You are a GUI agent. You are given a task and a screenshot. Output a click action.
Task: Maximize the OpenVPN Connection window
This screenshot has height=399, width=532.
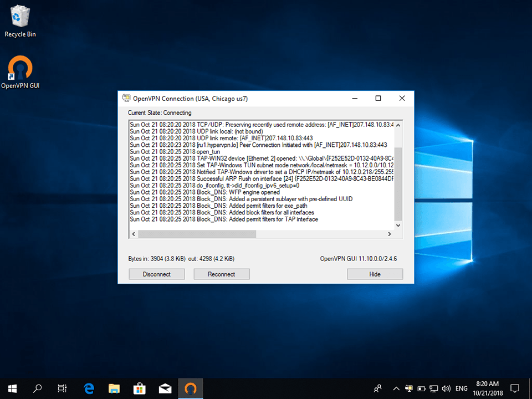pyautogui.click(x=378, y=99)
